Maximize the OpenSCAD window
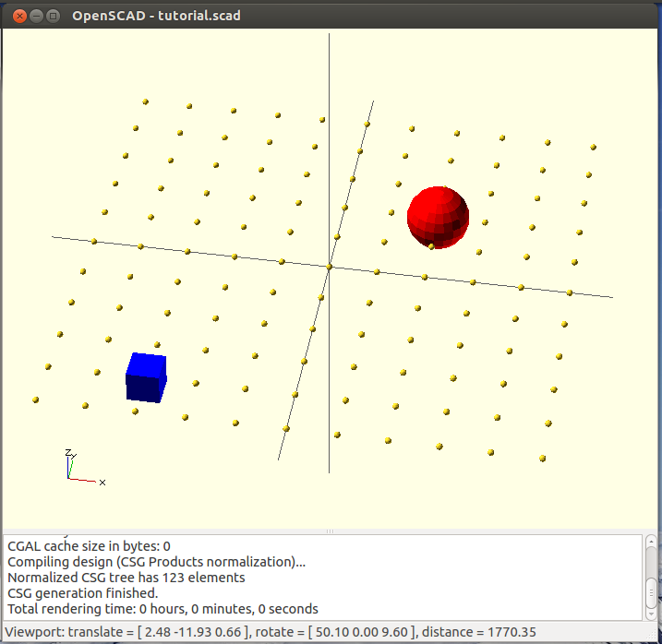 53,16
